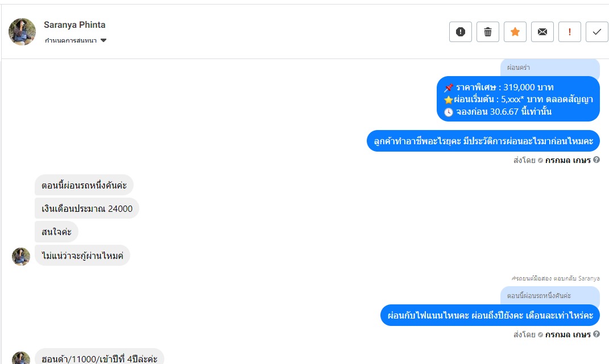Flag conversation with the red exclamation icon

(570, 32)
